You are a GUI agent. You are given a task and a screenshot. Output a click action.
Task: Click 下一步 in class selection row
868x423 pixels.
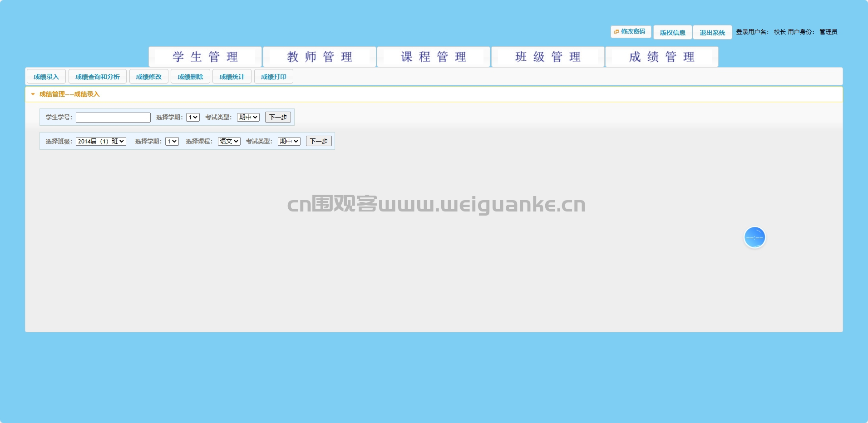coord(319,141)
